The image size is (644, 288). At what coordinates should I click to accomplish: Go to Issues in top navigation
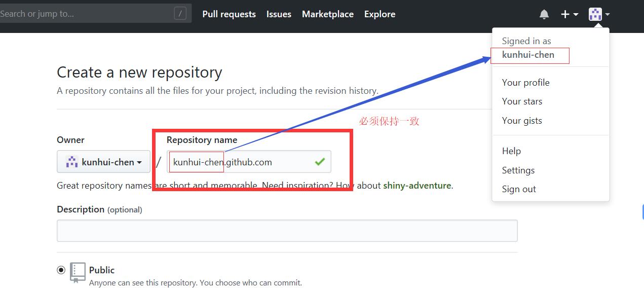point(279,14)
